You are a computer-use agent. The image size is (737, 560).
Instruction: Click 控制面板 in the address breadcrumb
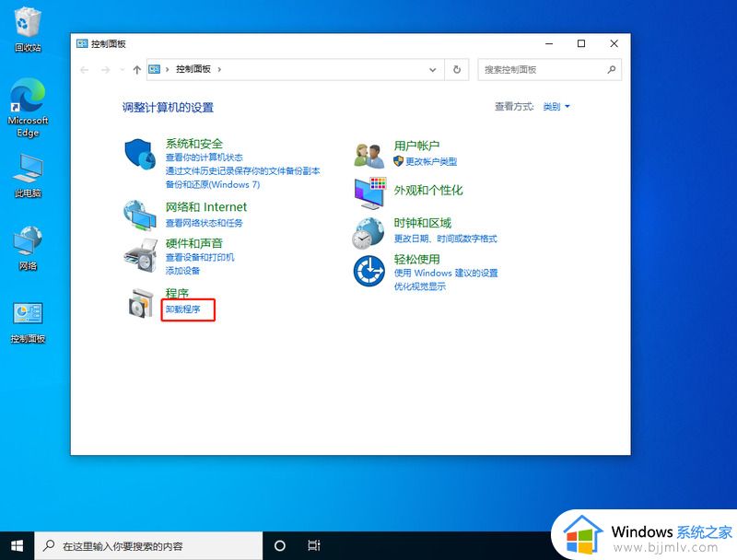193,69
